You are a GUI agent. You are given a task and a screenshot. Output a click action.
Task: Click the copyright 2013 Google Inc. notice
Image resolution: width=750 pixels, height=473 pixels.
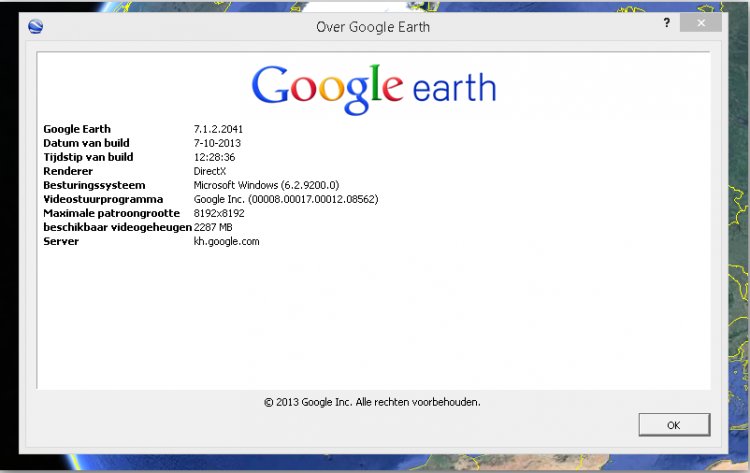[x=372, y=402]
